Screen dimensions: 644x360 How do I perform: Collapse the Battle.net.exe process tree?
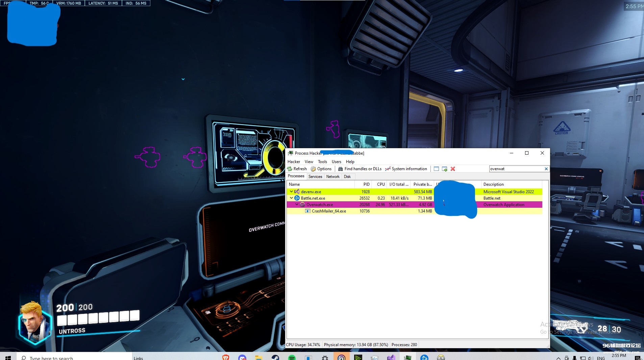click(x=291, y=198)
